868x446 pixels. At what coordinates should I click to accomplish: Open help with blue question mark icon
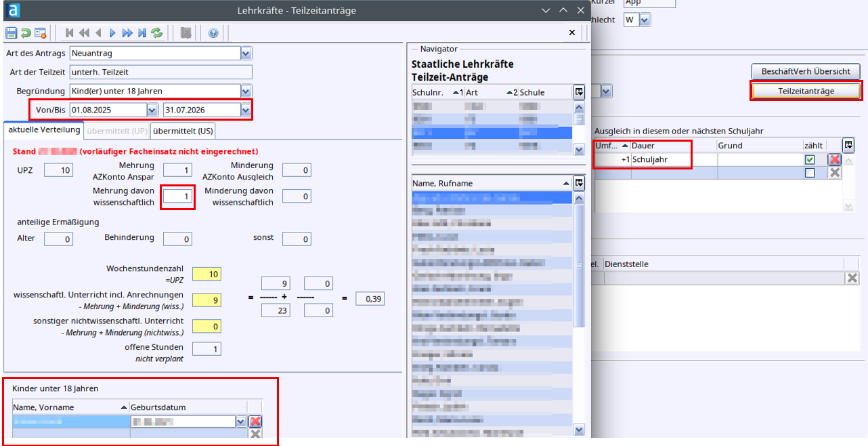coord(213,33)
